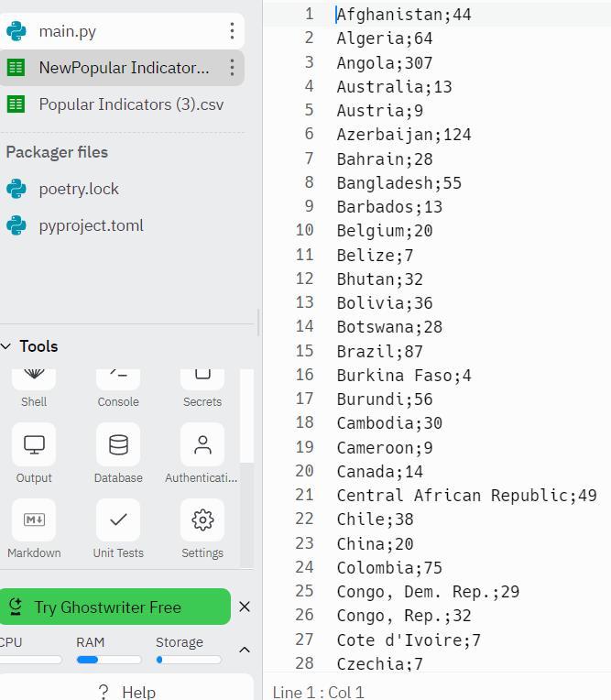Open main.py file
The image size is (611, 700).
coord(68,31)
